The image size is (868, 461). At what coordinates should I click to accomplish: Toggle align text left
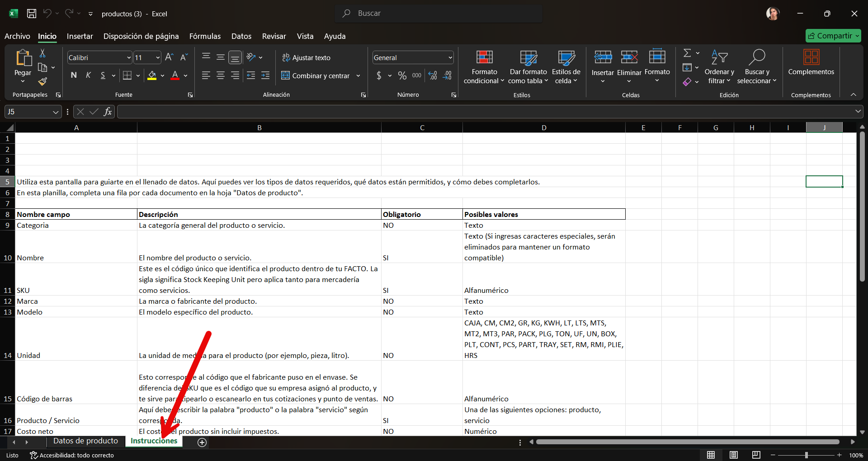[x=206, y=75]
